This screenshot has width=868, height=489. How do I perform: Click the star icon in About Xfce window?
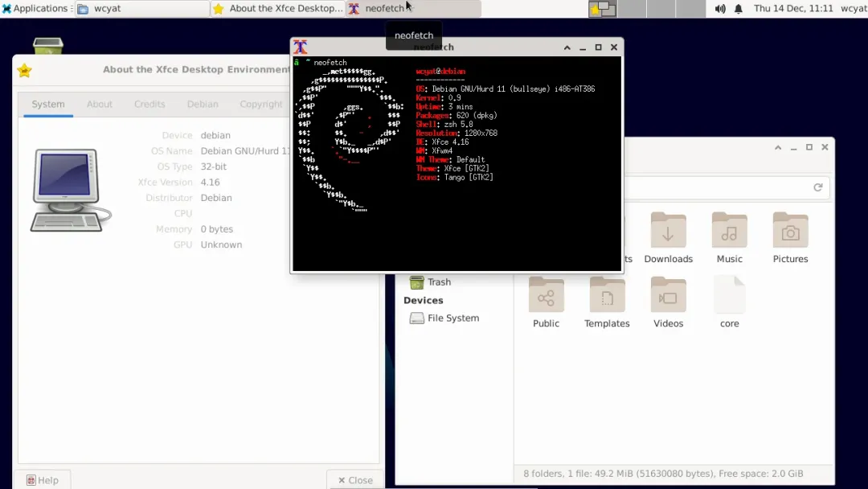(24, 70)
